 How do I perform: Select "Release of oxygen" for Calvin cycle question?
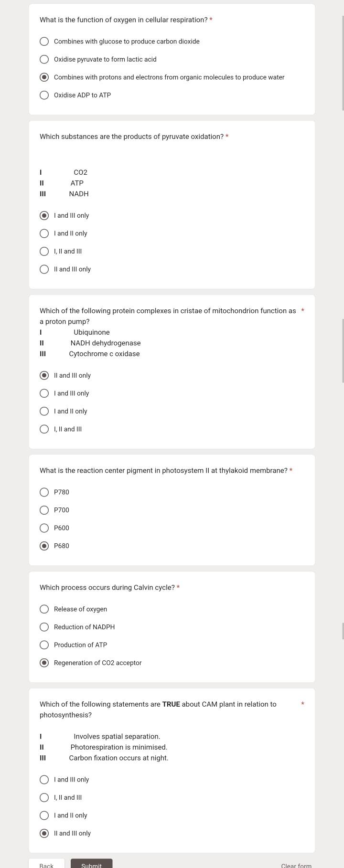coord(44,609)
